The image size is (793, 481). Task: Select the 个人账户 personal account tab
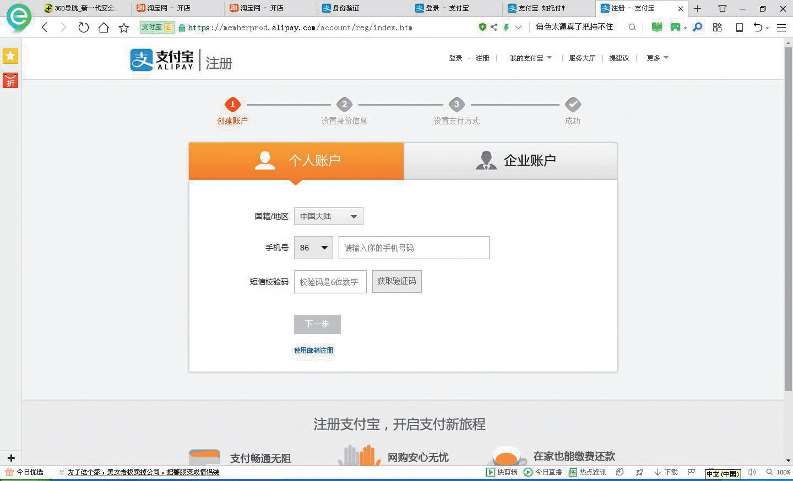(296, 161)
